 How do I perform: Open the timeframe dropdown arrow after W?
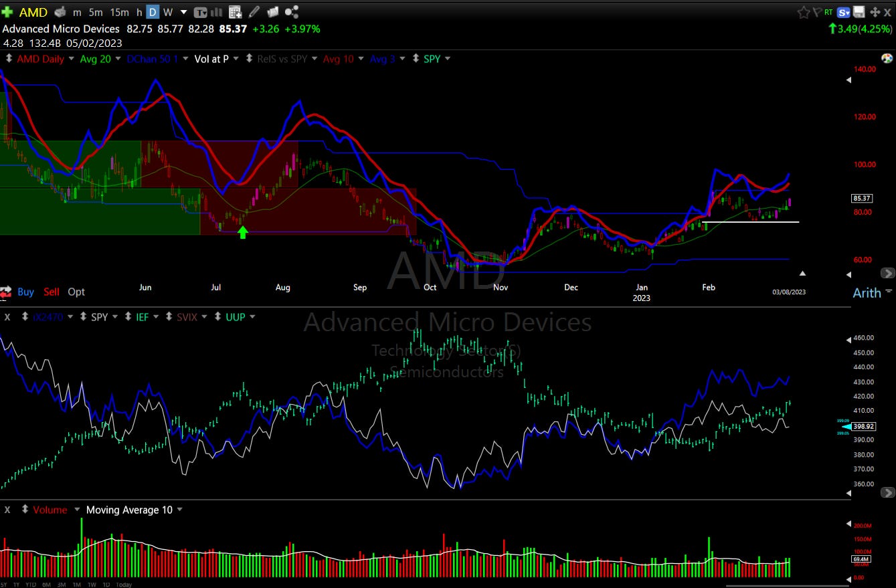183,12
